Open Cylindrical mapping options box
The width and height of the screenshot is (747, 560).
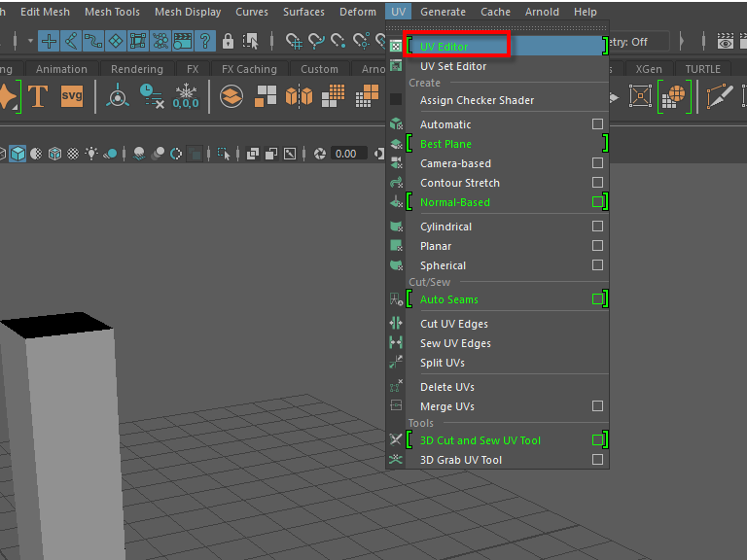pos(597,227)
